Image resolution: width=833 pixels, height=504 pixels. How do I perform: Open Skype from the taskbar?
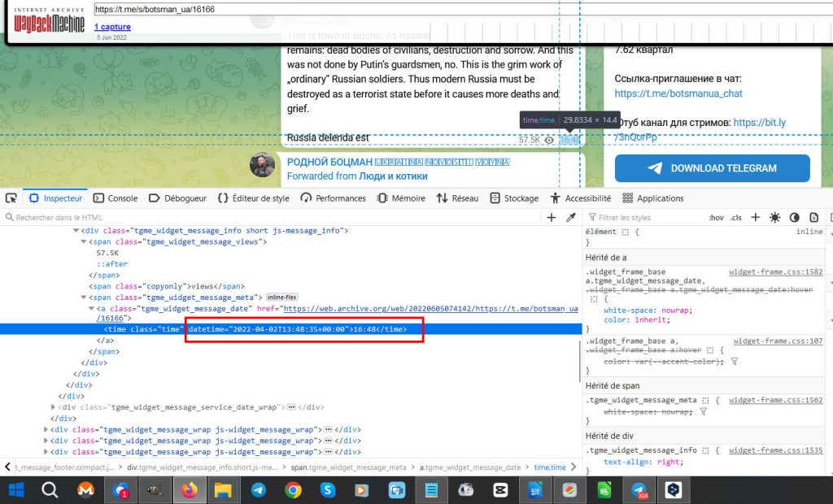click(x=327, y=489)
